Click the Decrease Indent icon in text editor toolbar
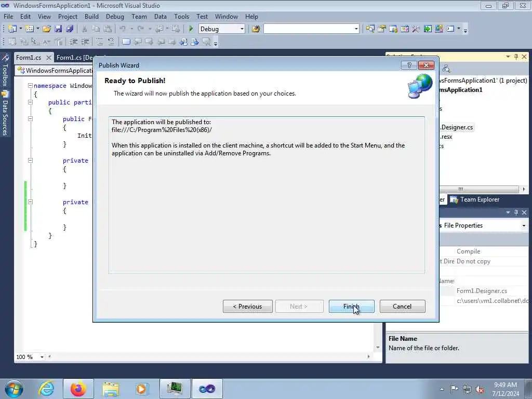Image resolution: width=532 pixels, height=399 pixels. click(x=73, y=42)
